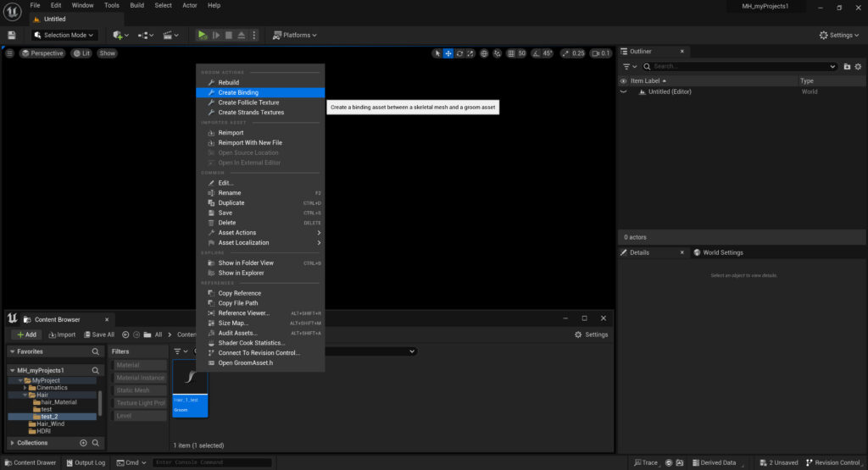Open the Perspective viewport type dropdown
Viewport: 868px width, 470px height.
click(42, 53)
